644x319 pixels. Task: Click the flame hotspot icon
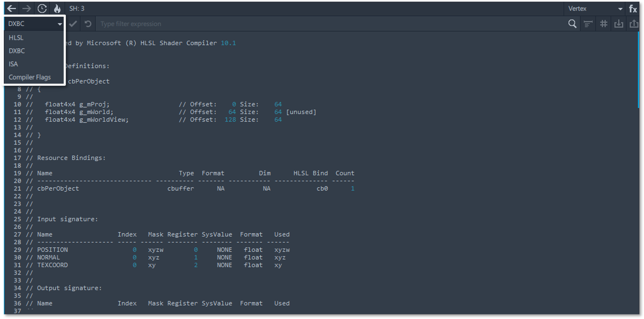57,8
